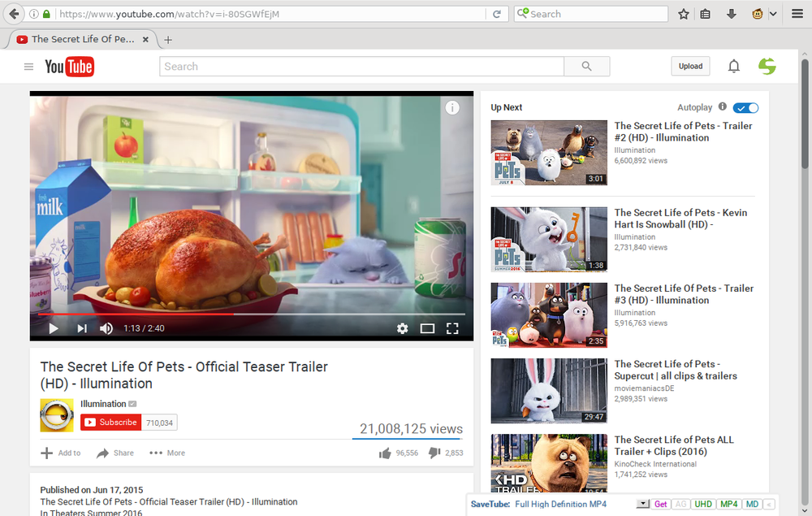This screenshot has height=516, width=812.
Task: Seek the red video progress bar
Action: click(x=251, y=314)
